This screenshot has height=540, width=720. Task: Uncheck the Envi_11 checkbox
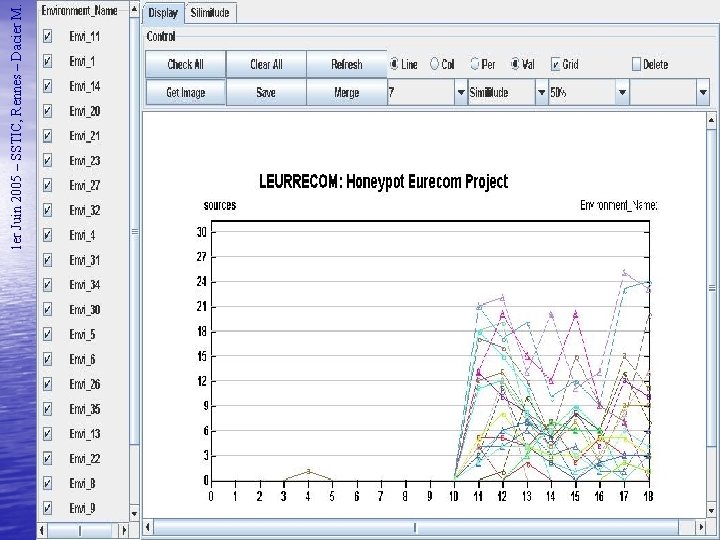click(x=47, y=36)
